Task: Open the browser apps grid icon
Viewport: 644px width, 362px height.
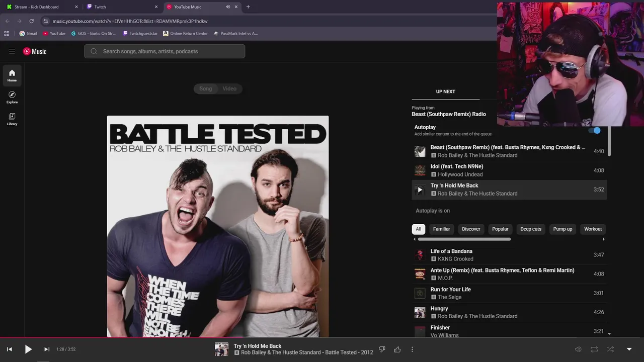Action: 7,34
